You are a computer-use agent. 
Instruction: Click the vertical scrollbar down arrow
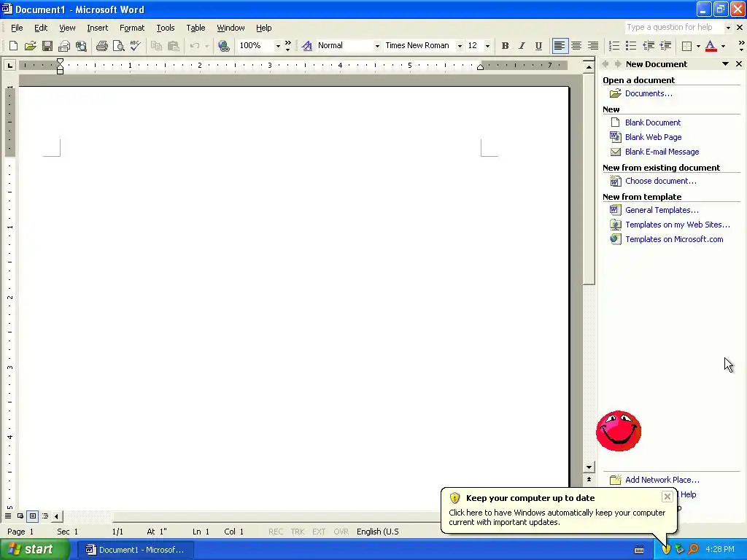click(589, 467)
